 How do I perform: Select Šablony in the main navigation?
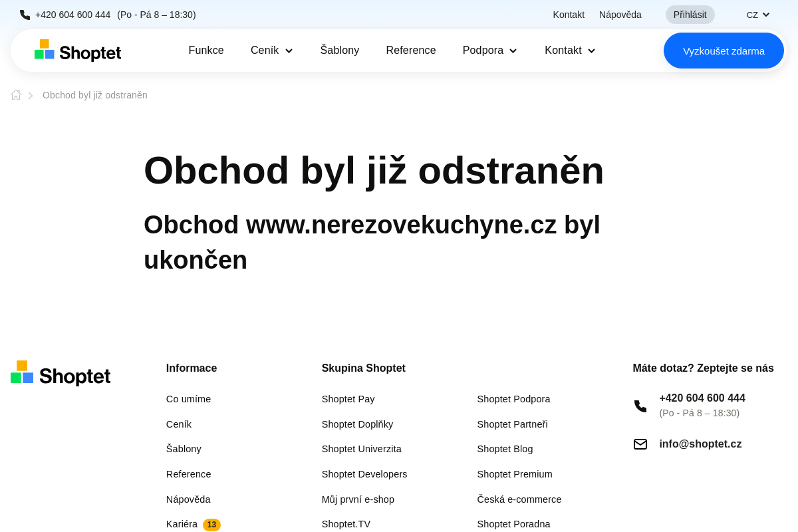(x=339, y=50)
